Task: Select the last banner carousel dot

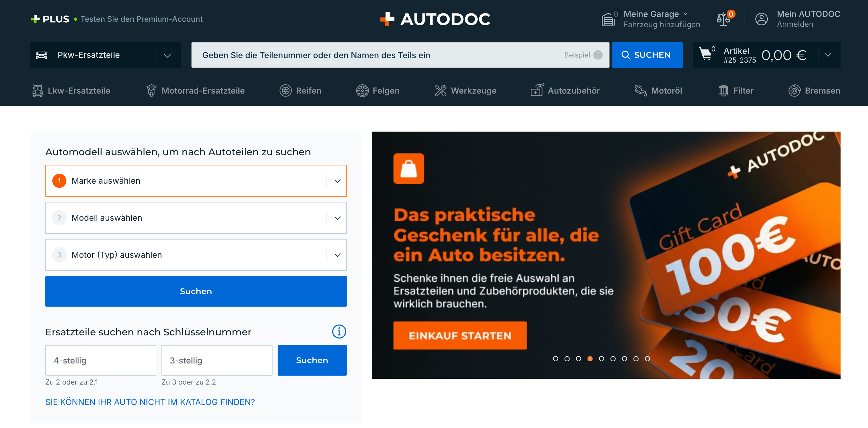Action: click(x=647, y=358)
